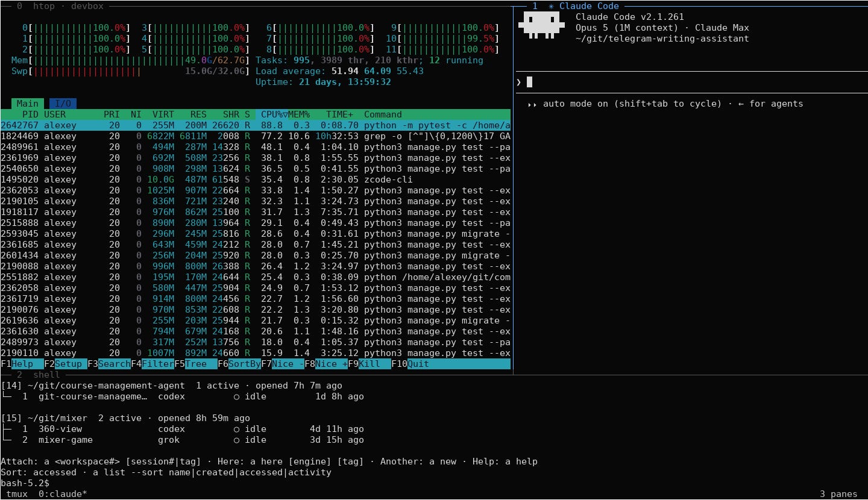
Task: Focus the Claude Code prompt input
Action: (x=691, y=82)
